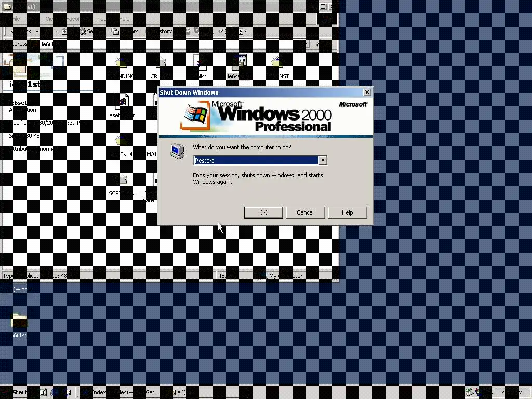Select the filelist file icon
This screenshot has height=399, width=532.
pyautogui.click(x=199, y=66)
